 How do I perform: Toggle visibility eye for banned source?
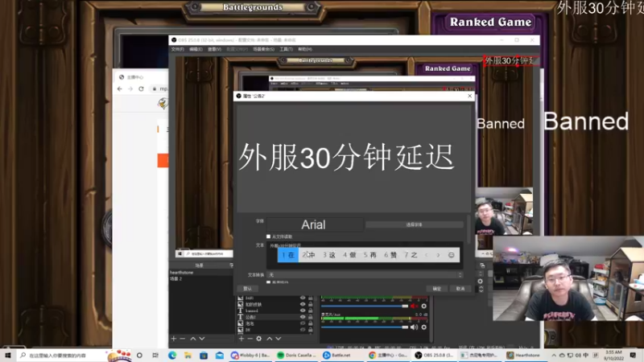click(x=303, y=311)
